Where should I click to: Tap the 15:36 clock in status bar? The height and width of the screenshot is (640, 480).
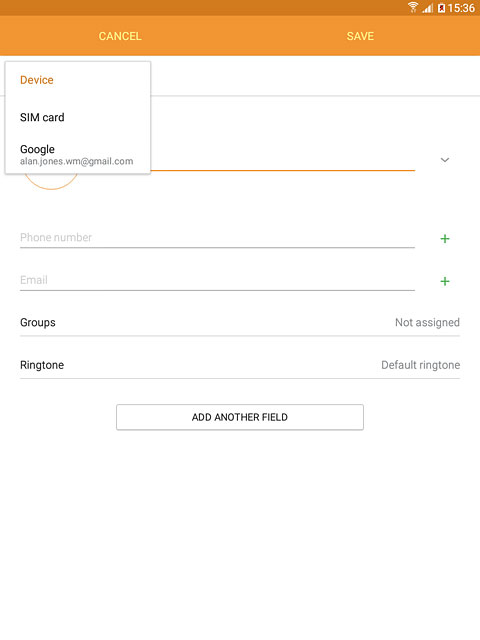click(x=461, y=8)
